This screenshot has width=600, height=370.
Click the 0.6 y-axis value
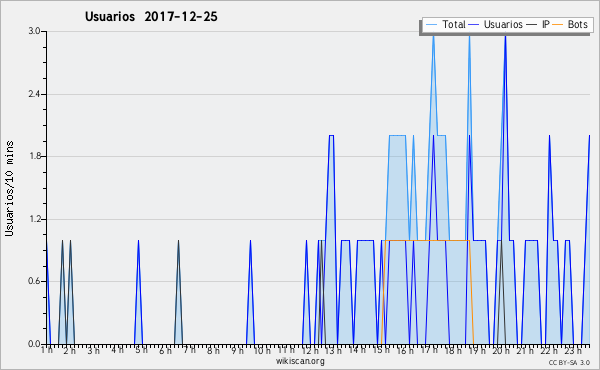[34, 281]
